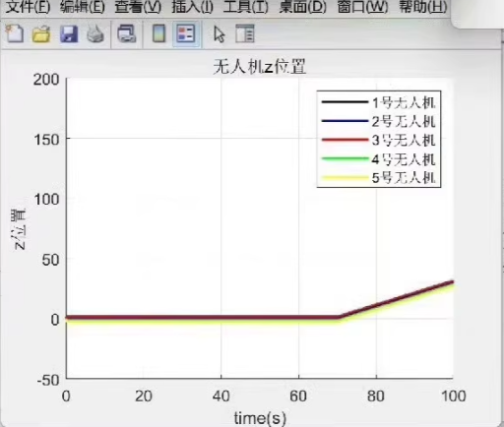The width and height of the screenshot is (504, 427).
Task: Toggle the Insert Legend toolbar icon
Action: (x=186, y=33)
